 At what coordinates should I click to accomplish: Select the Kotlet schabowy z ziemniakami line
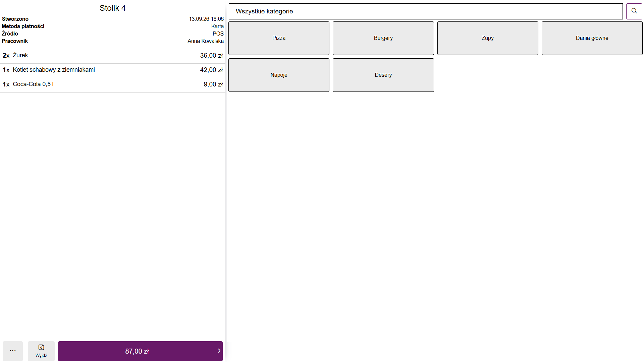click(x=113, y=70)
